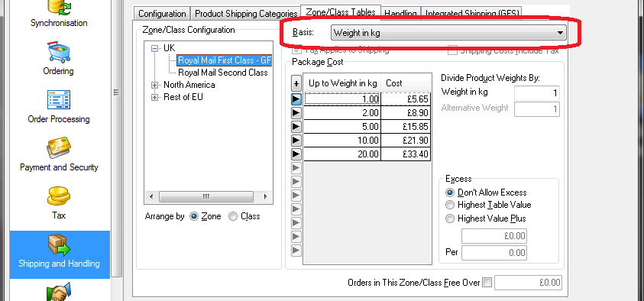The width and height of the screenshot is (644, 301).
Task: Expand the Rest of EU tree node
Action: [155, 98]
